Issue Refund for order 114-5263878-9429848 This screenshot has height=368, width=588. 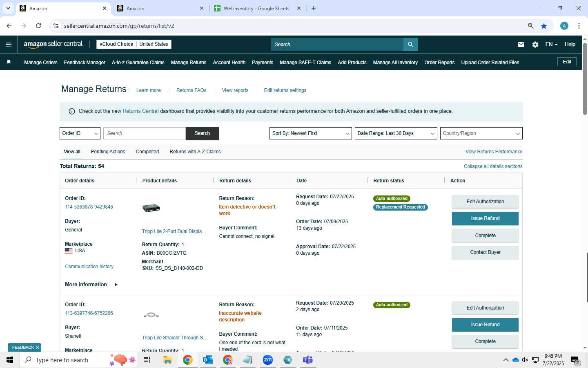pos(485,218)
